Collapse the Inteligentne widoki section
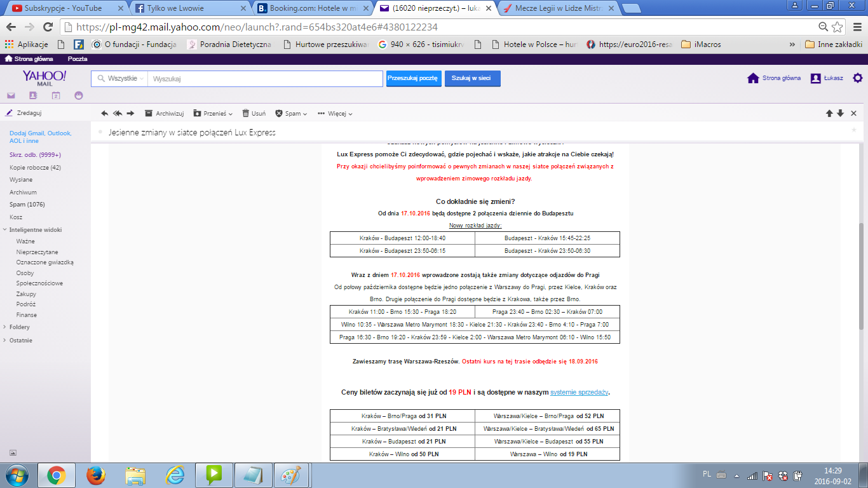Image resolution: width=868 pixels, height=488 pixels. click(x=5, y=230)
